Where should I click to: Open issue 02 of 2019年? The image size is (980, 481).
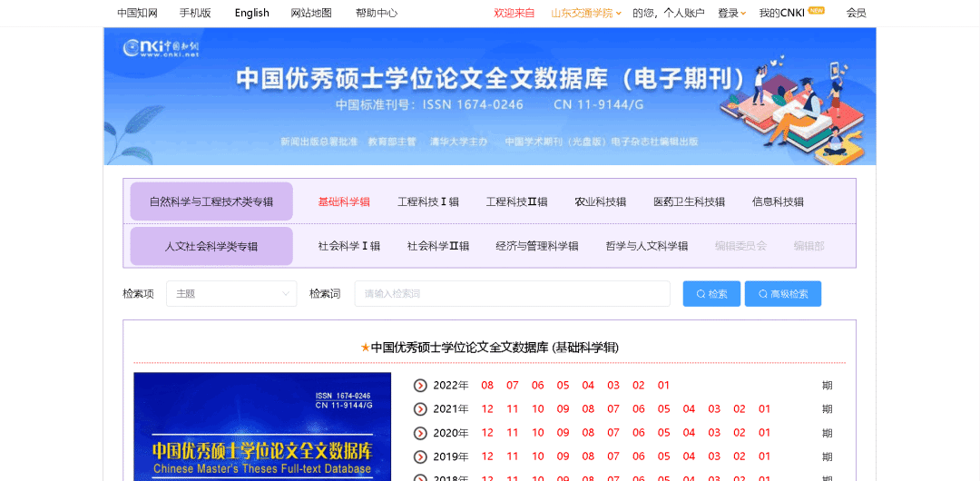pos(740,456)
